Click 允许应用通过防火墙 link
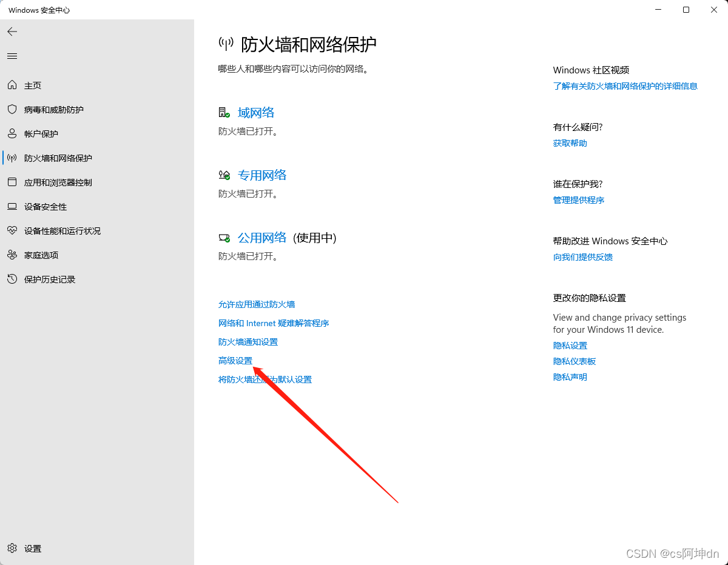This screenshot has width=728, height=565. (257, 304)
